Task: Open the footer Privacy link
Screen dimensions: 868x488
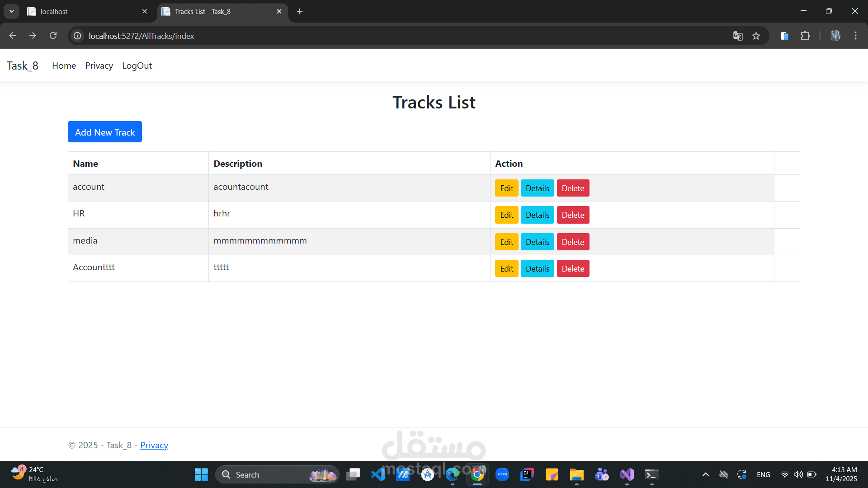Action: pyautogui.click(x=154, y=445)
